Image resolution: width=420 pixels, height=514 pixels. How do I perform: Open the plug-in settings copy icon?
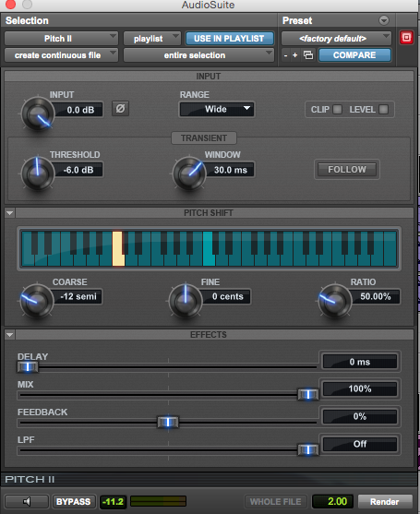(308, 55)
